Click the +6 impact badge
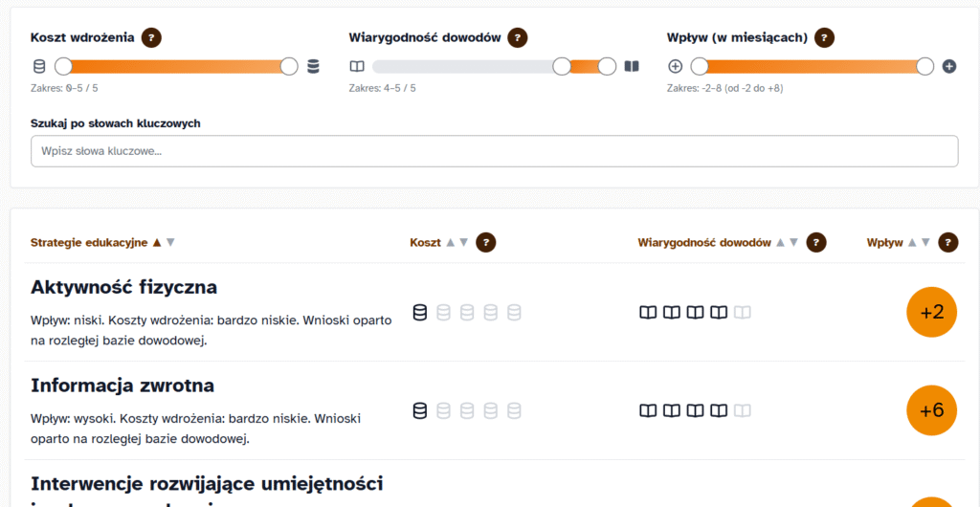Screen dimensions: 980x507 931,410
